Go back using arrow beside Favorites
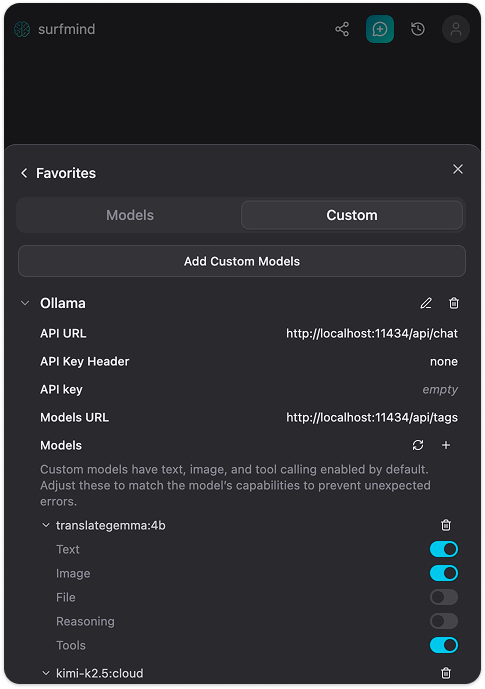Screen dimensions: 485x689 pyautogui.click(x=24, y=173)
